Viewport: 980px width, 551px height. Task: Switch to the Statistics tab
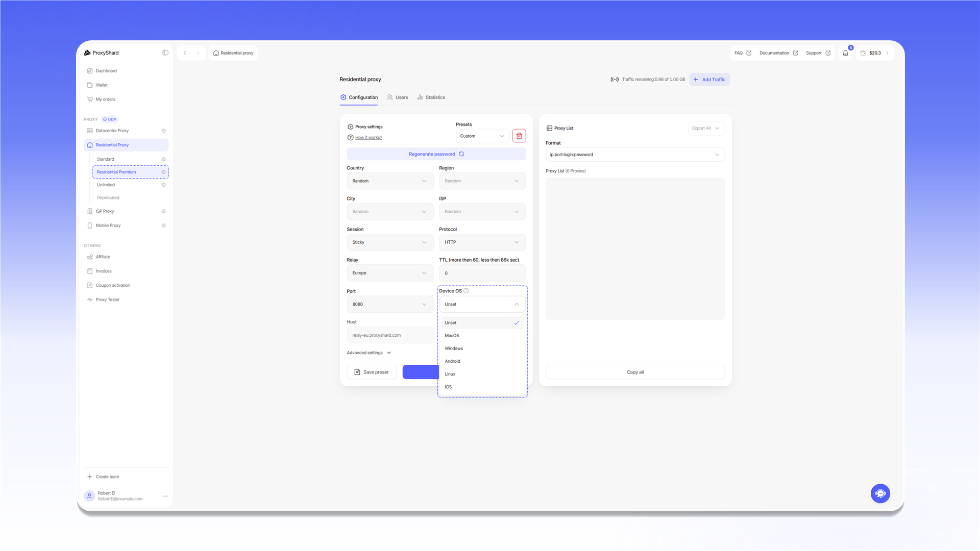pyautogui.click(x=431, y=97)
